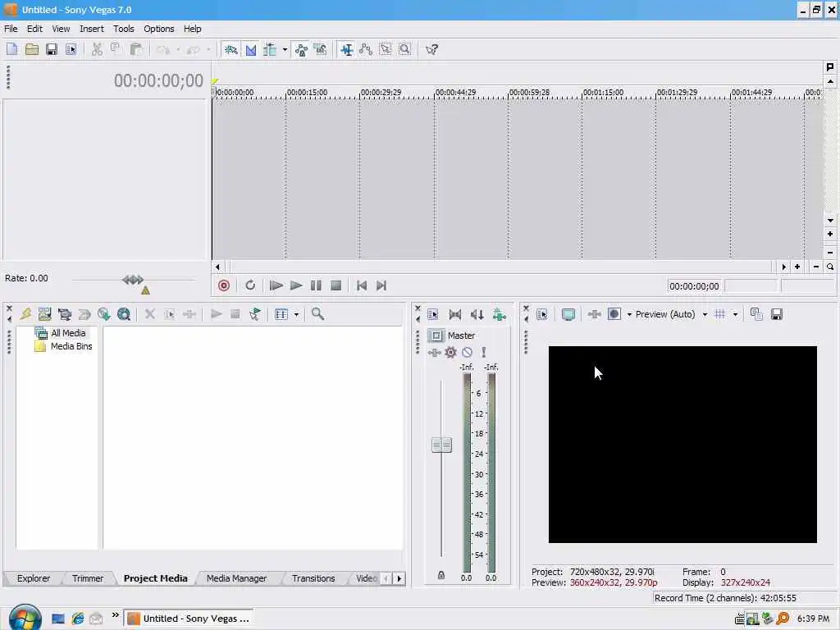Click the Record button in transport bar
The image size is (840, 630).
pyautogui.click(x=224, y=285)
